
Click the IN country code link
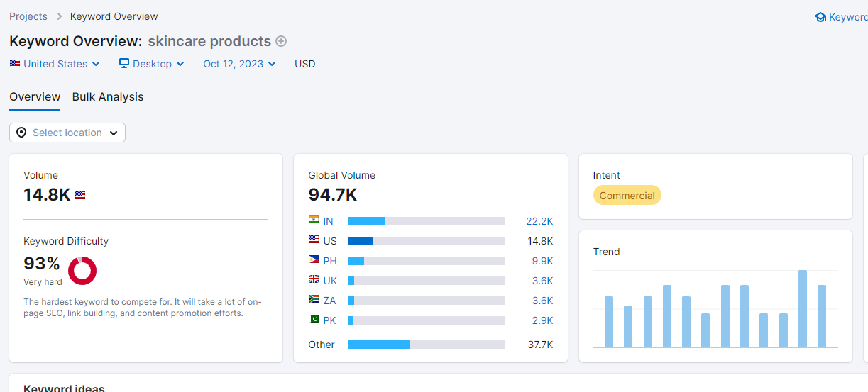click(x=328, y=221)
